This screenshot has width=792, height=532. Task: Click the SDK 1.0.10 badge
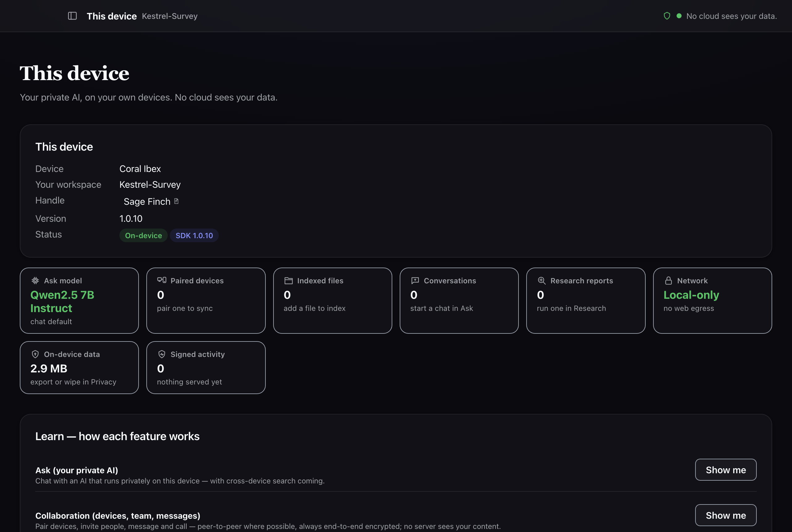tap(194, 235)
